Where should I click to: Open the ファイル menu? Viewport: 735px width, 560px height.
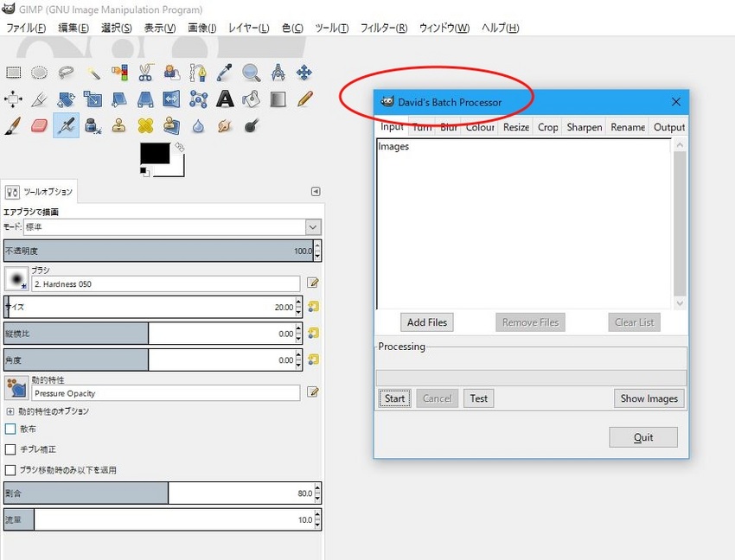pos(26,28)
